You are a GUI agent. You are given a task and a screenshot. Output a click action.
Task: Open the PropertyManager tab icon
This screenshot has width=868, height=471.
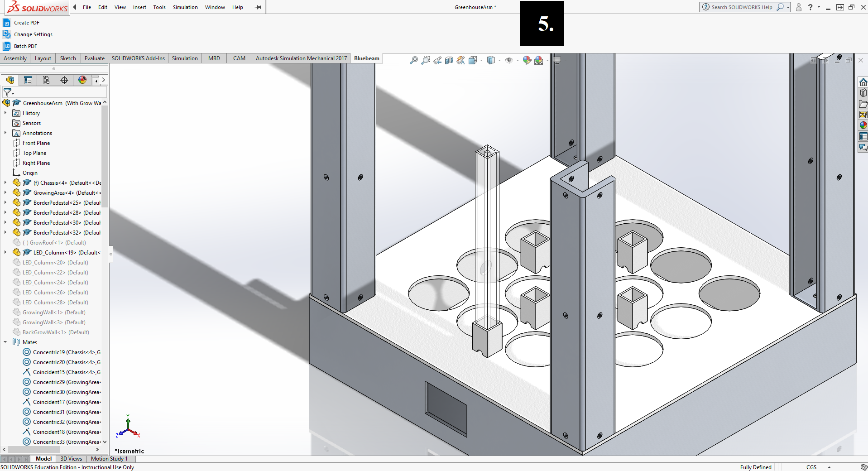click(28, 80)
